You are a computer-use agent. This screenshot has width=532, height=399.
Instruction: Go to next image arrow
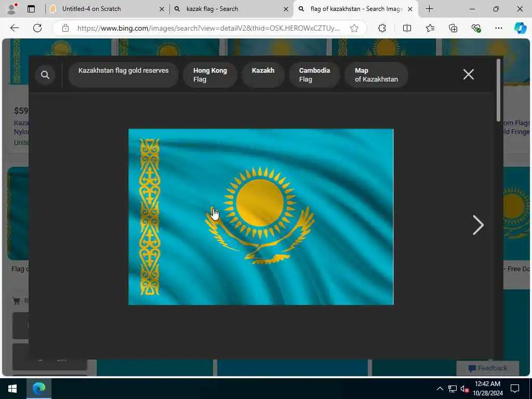(x=478, y=225)
